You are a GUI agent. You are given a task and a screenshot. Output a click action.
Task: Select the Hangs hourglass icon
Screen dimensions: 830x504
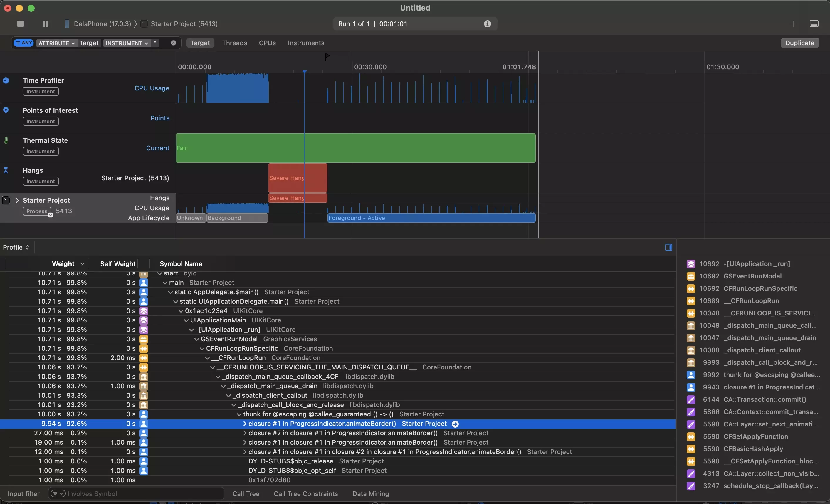tap(6, 170)
